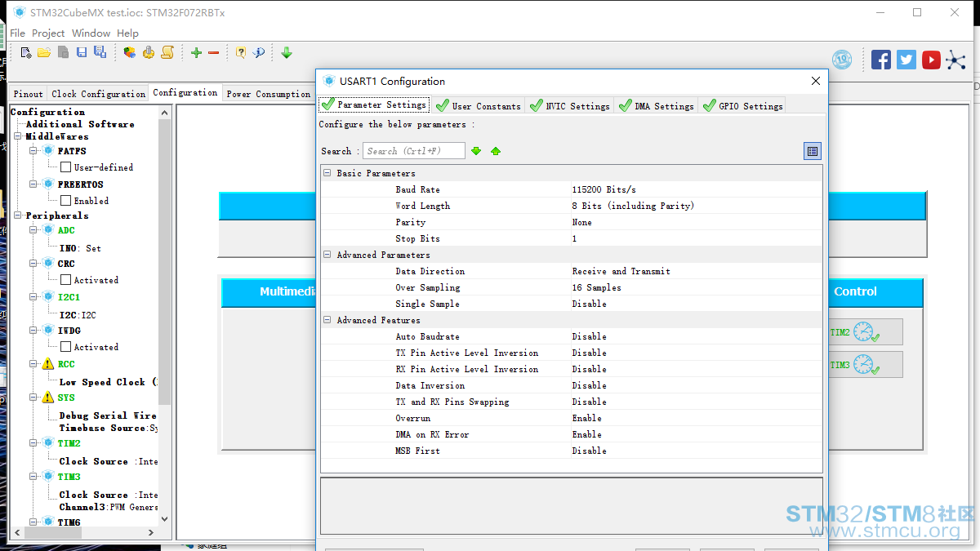The image size is (980, 551).
Task: Click the Save Project As icon
Action: coord(100,53)
